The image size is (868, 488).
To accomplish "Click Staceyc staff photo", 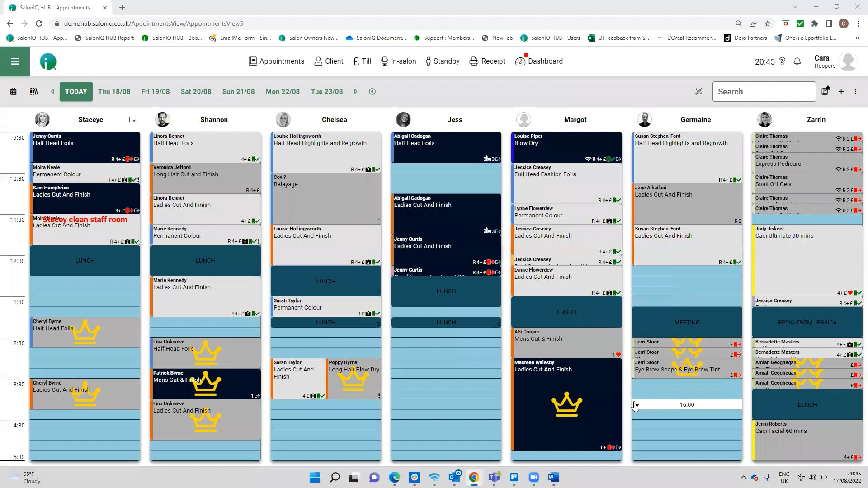I will (x=42, y=120).
